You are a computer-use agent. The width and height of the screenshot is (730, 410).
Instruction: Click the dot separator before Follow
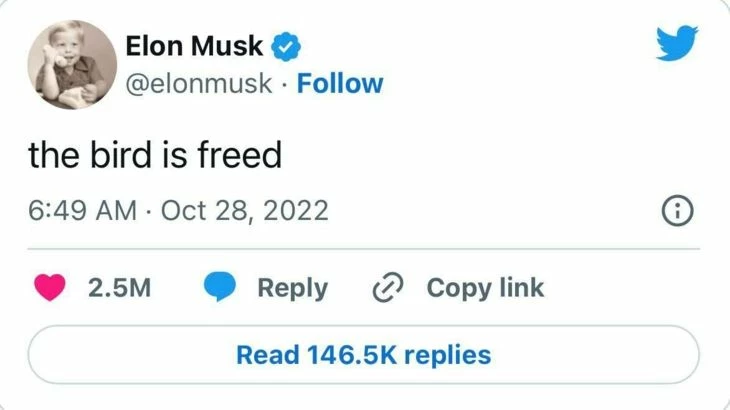pyautogui.click(x=284, y=85)
